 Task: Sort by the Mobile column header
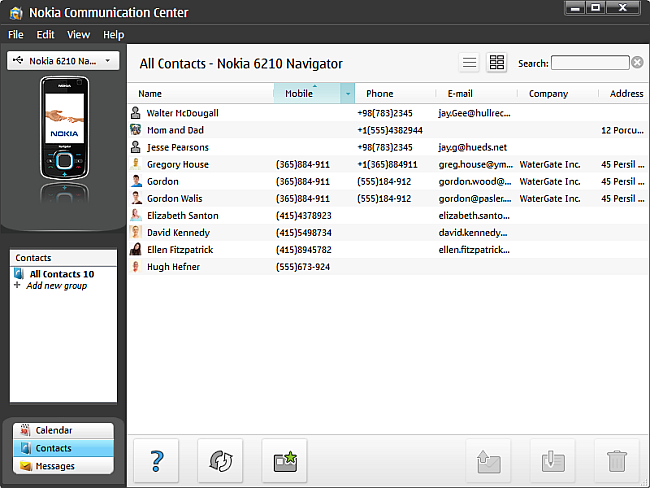(307, 94)
